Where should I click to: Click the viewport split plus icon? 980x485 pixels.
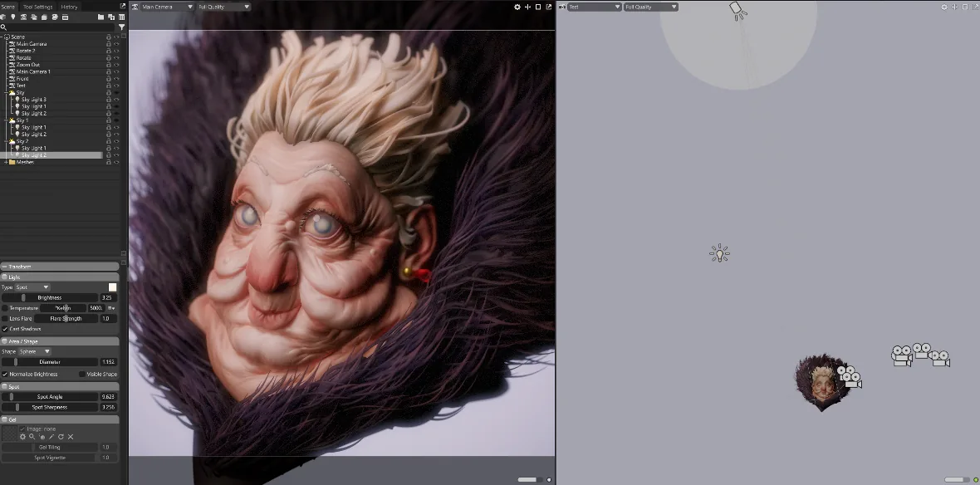tap(527, 7)
